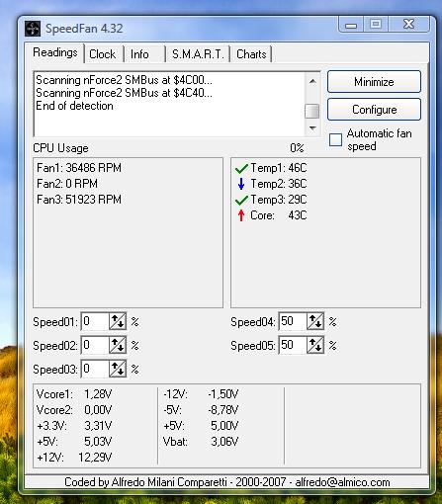Click the CPU Usage 0% value

[x=297, y=148]
